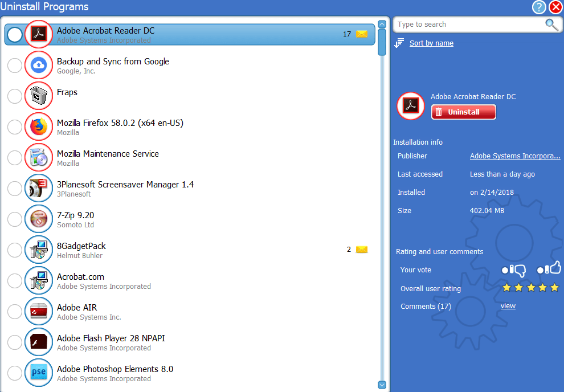Click the Adobe Photoshop Elements pse icon
This screenshot has height=392, width=564.
point(39,373)
